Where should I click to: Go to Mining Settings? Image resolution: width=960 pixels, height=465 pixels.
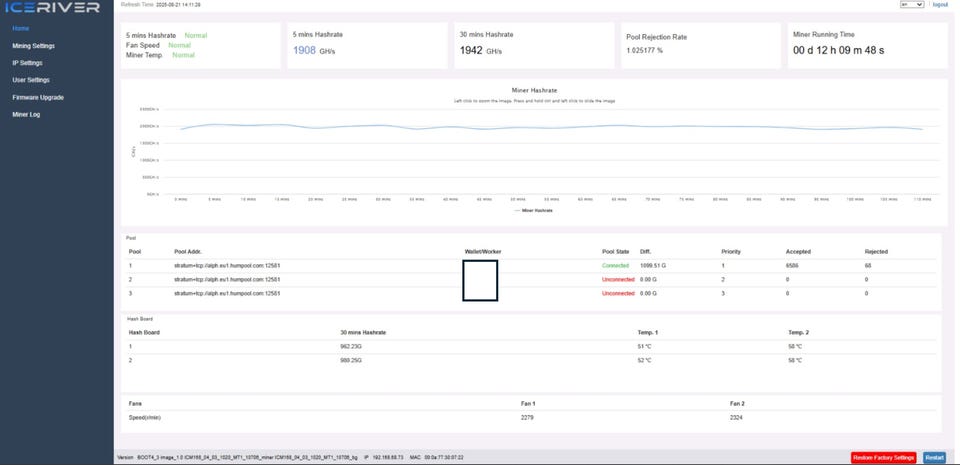[33, 46]
